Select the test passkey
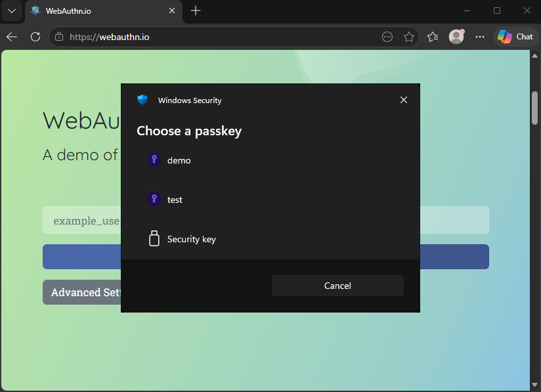The image size is (541, 392). (x=270, y=200)
